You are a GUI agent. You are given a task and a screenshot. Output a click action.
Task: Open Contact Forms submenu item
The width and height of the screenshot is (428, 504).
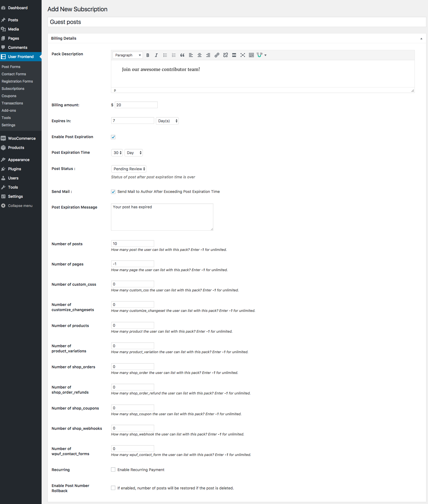[14, 74]
